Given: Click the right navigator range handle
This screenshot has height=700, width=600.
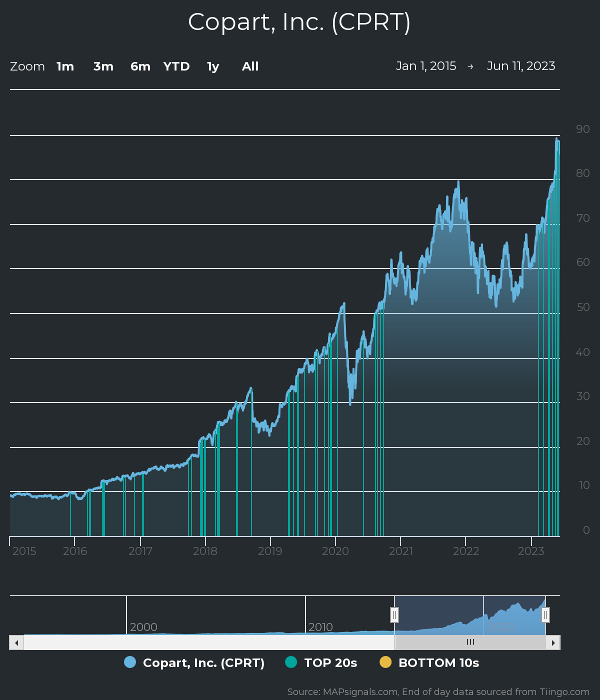Looking at the screenshot, I should coord(545,615).
